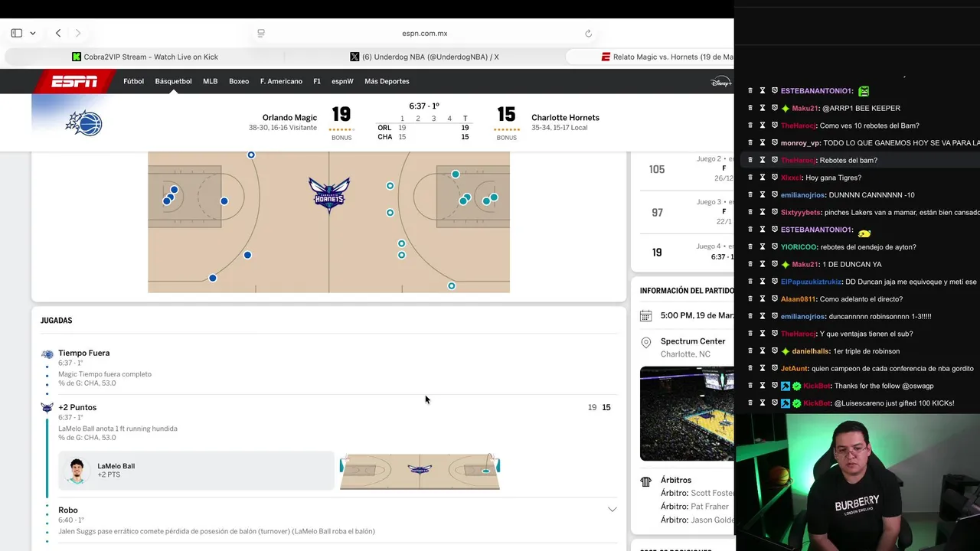The width and height of the screenshot is (980, 551).
Task: Open the Charlotte Hornets team link
Action: point(565,118)
